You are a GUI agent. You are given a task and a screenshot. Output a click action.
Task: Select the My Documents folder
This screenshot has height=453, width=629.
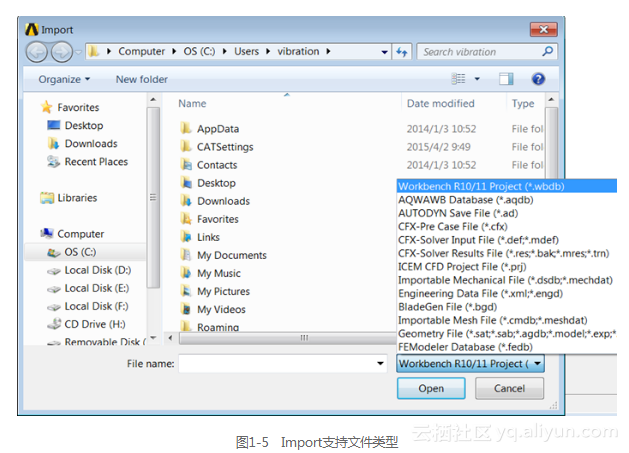pyautogui.click(x=231, y=255)
